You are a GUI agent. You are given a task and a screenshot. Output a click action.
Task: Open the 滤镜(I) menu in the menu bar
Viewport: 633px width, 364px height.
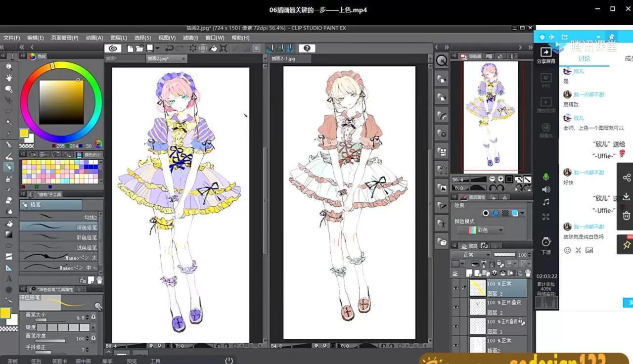pyautogui.click(x=190, y=38)
